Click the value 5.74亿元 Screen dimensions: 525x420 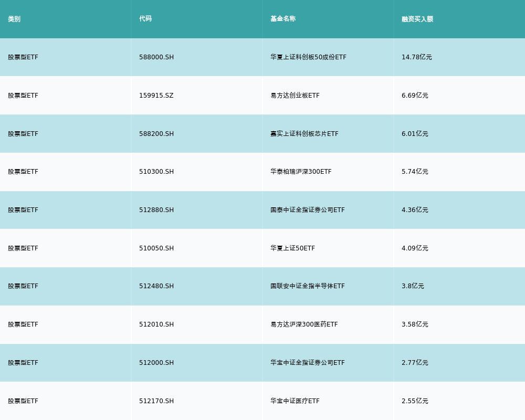pyautogui.click(x=415, y=172)
